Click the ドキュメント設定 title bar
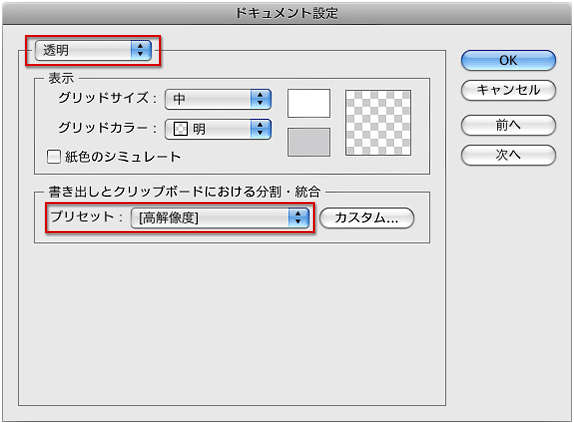Screen dimensions: 574x423 click(x=287, y=14)
